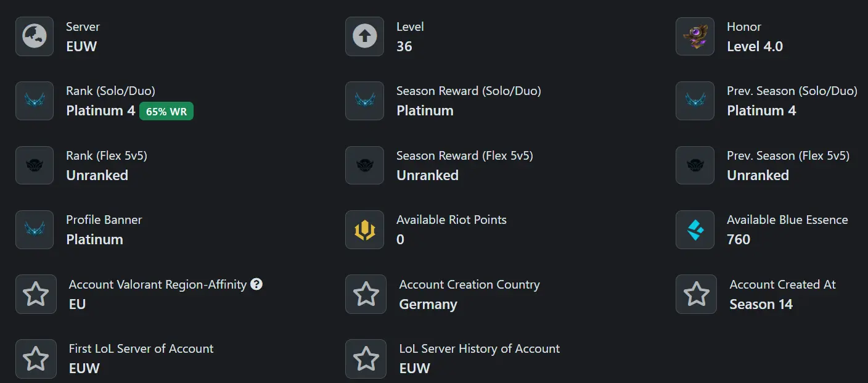The image size is (868, 383).
Task: Click the Season Reward (Flex 5v5) icon
Action: [x=365, y=165]
